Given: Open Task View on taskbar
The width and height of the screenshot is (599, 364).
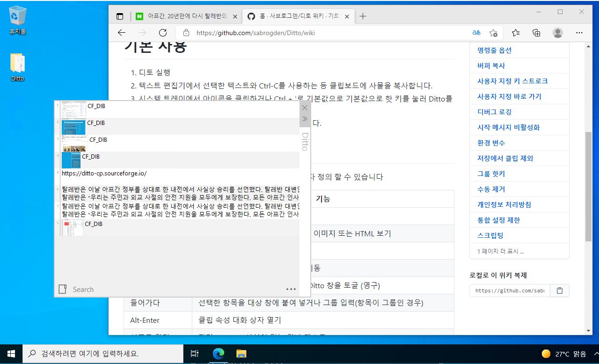Looking at the screenshot, I should [195, 353].
